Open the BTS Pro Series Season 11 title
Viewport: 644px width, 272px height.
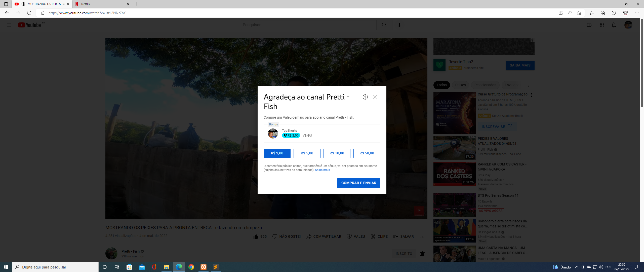498,195
